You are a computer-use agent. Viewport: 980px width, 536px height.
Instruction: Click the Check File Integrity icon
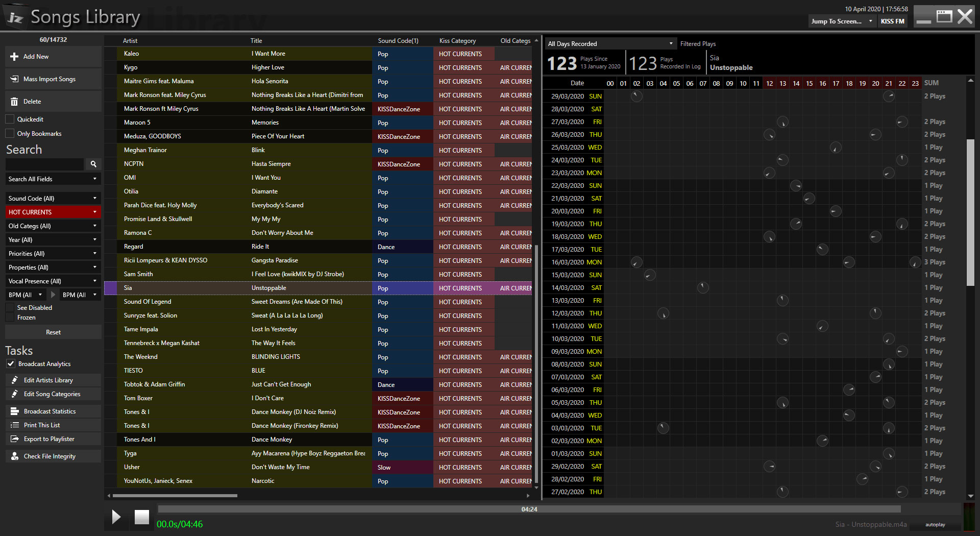14,456
